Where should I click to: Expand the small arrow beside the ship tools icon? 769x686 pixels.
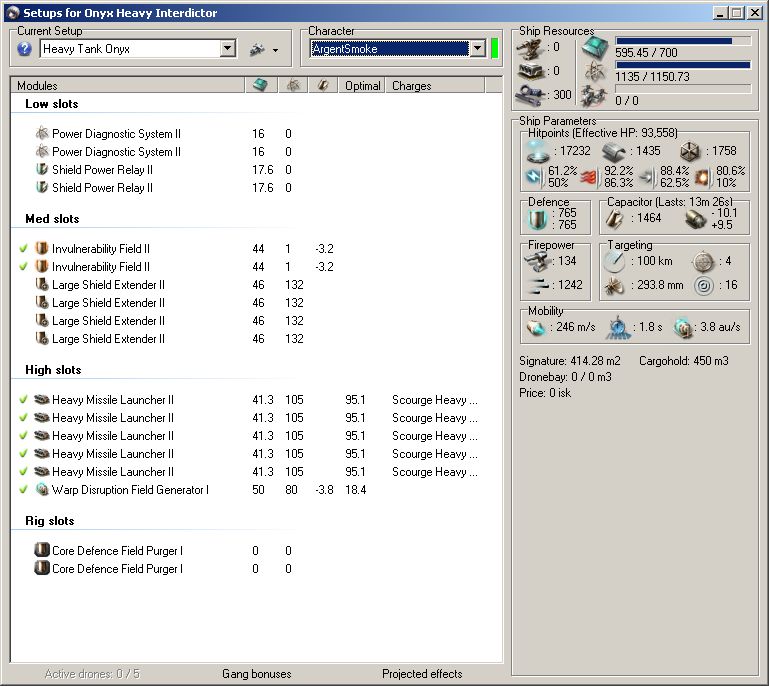point(275,51)
